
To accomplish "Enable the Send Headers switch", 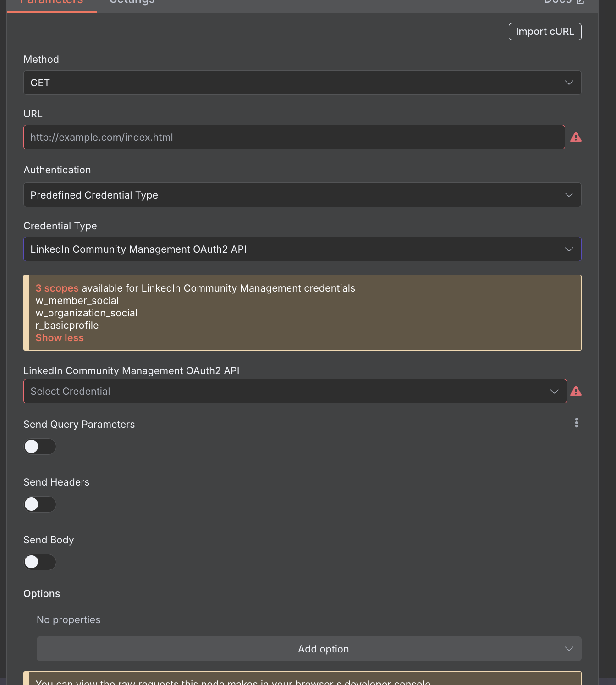I will (x=40, y=504).
